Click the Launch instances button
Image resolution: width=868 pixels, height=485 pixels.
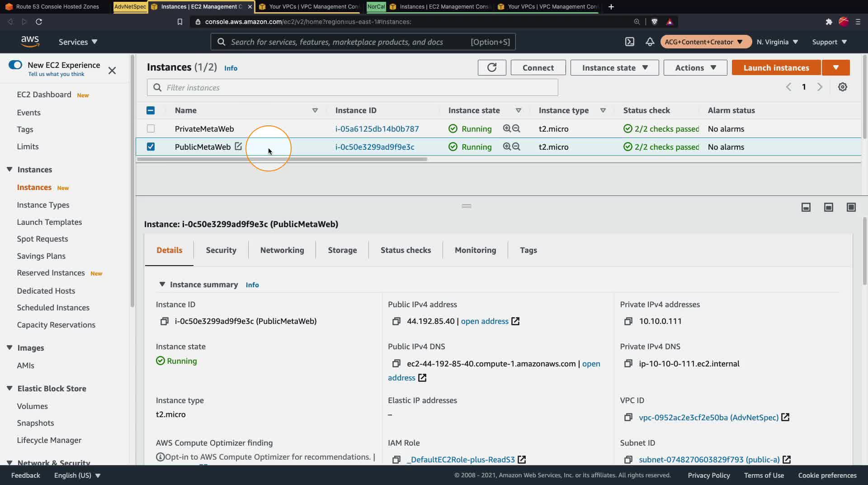tap(776, 67)
